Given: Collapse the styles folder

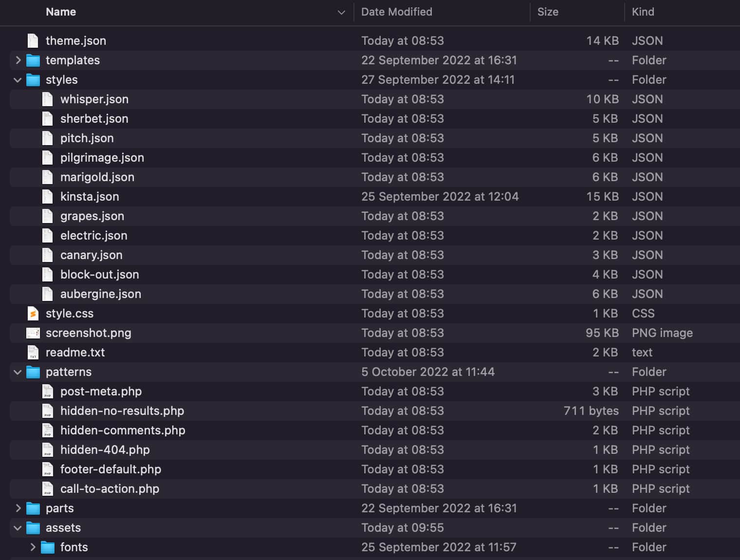Looking at the screenshot, I should coord(18,80).
